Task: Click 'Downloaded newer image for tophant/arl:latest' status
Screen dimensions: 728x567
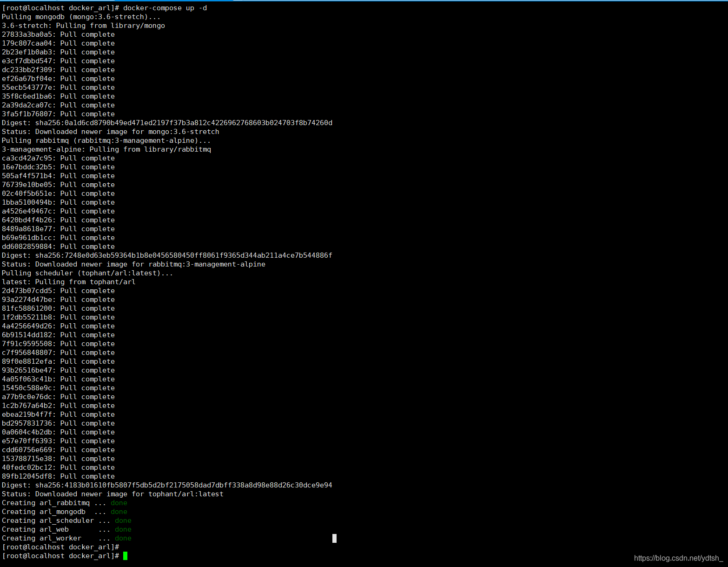Action: 129,494
